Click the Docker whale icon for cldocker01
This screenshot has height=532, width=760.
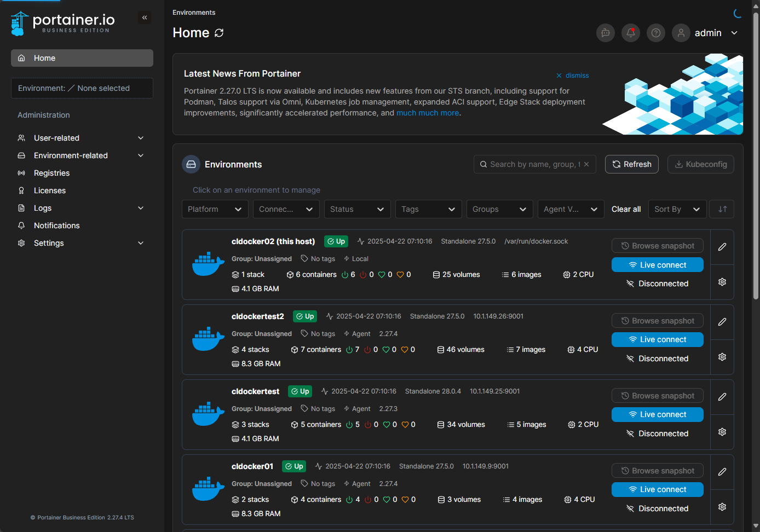tap(208, 489)
